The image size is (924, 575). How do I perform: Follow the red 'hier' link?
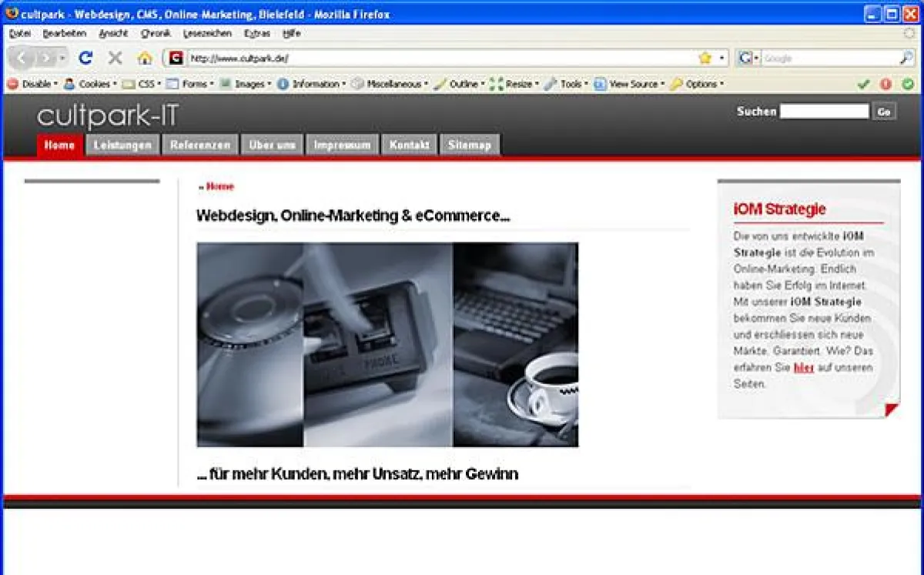point(803,368)
